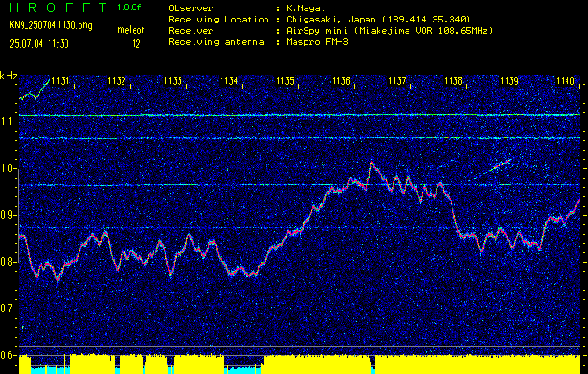Click the 1134 time marker

point(229,80)
